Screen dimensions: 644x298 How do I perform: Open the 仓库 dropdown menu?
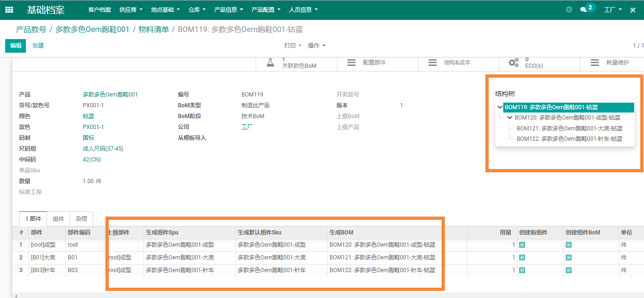point(197,9)
